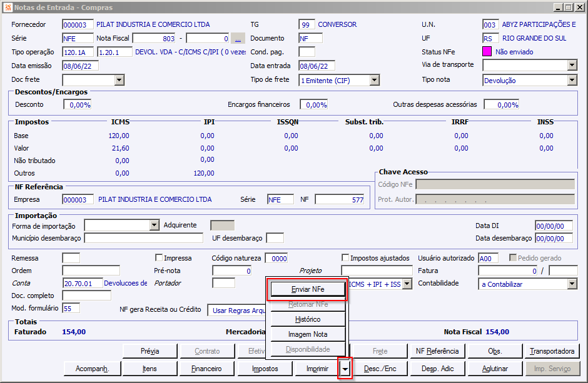588x383 pixels.
Task: Select Imagem Nota menu entry
Action: click(x=308, y=334)
